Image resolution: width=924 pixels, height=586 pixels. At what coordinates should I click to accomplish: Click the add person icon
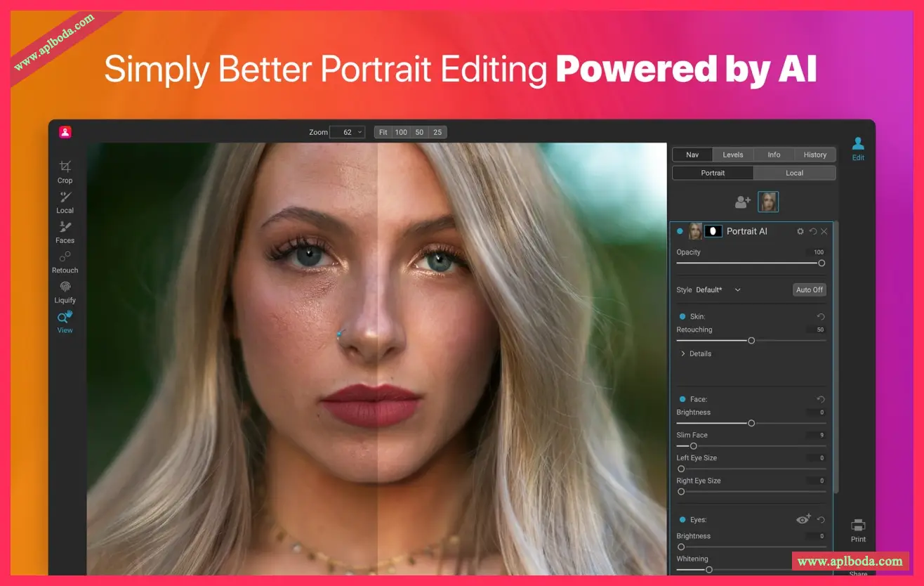pyautogui.click(x=743, y=202)
